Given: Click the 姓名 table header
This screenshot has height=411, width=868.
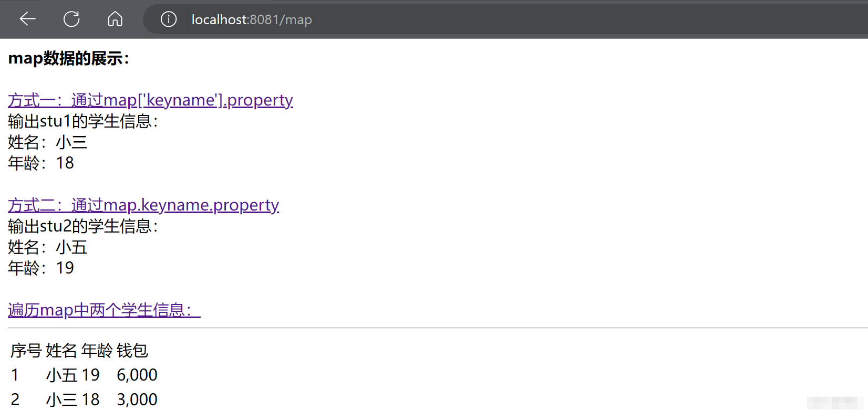Looking at the screenshot, I should [61, 350].
